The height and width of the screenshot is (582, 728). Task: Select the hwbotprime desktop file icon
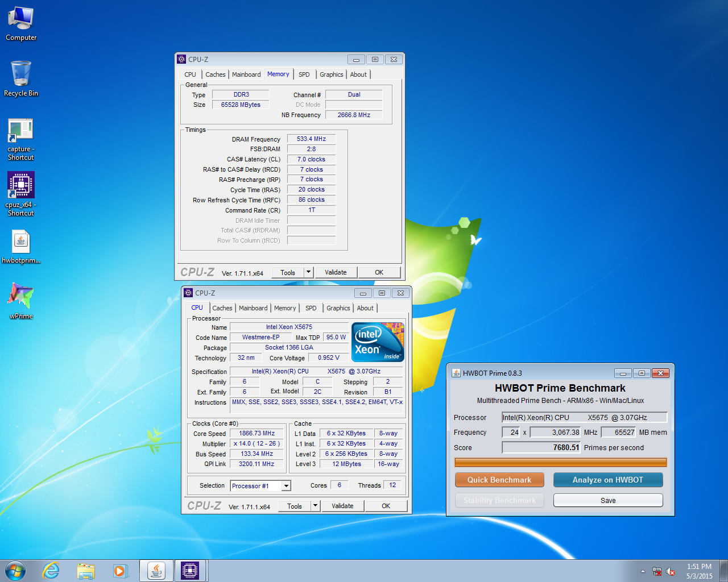21,247
